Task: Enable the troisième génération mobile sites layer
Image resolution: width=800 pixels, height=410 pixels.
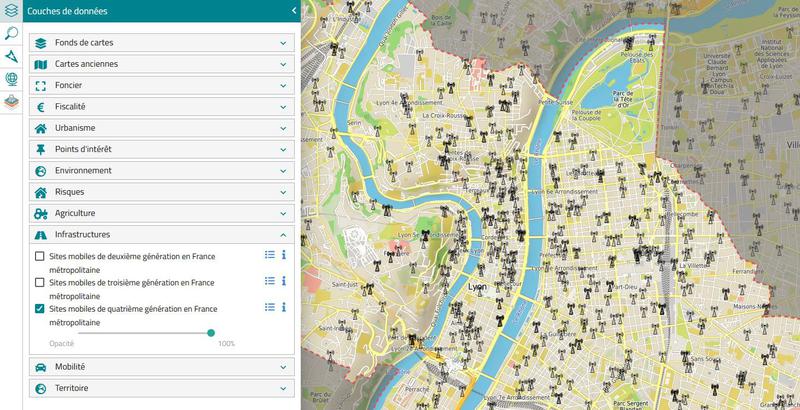Action: click(x=40, y=282)
